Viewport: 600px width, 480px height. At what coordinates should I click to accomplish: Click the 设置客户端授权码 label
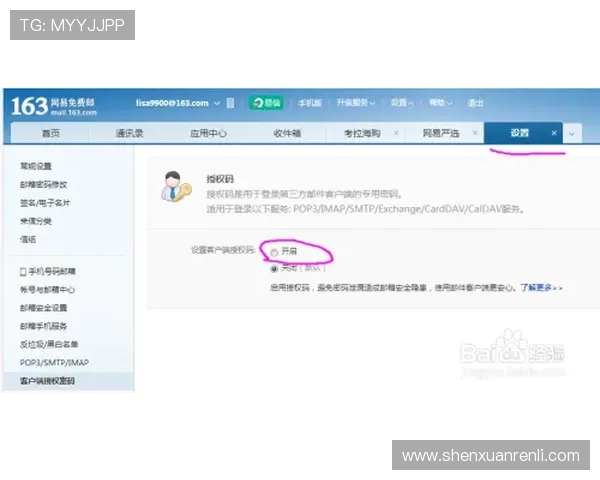pyautogui.click(x=223, y=250)
